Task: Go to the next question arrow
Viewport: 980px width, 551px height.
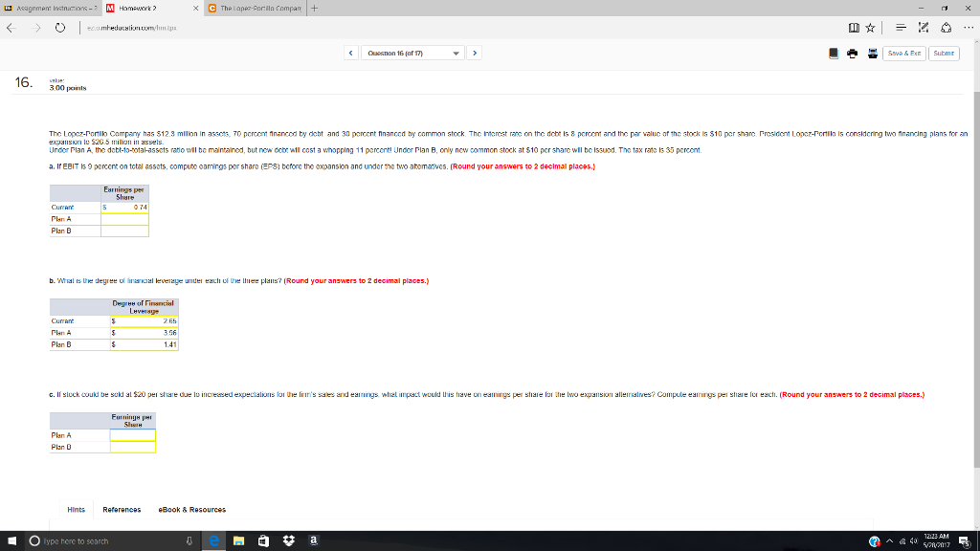Action: (475, 54)
